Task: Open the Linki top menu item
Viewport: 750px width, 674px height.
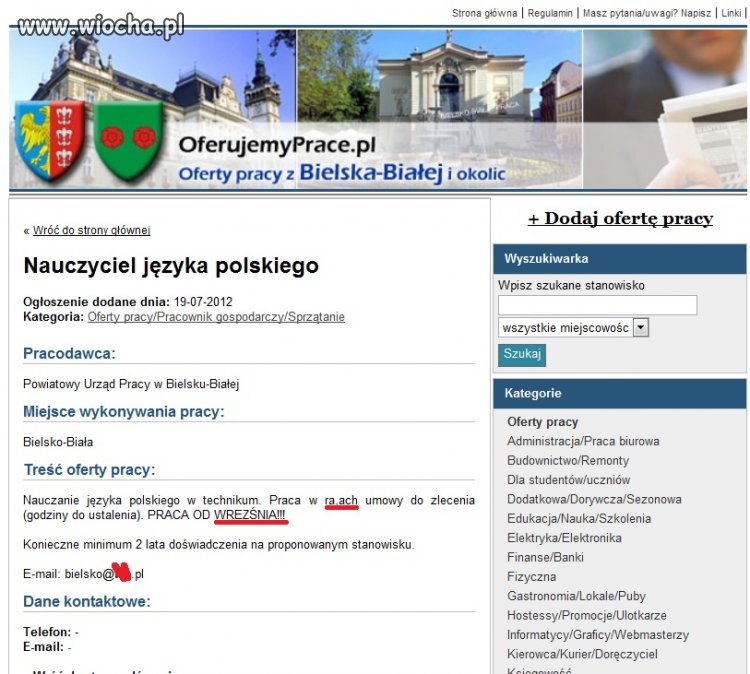Action: point(731,13)
